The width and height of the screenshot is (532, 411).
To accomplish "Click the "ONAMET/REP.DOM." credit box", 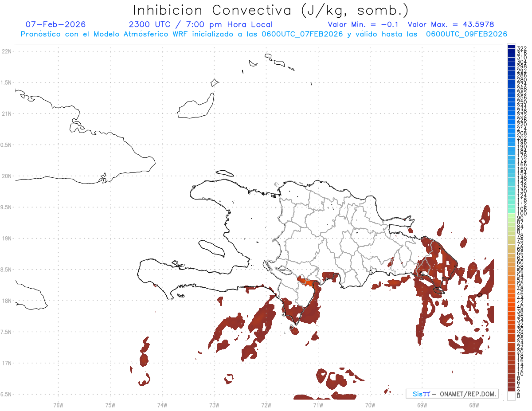I will [x=452, y=394].
